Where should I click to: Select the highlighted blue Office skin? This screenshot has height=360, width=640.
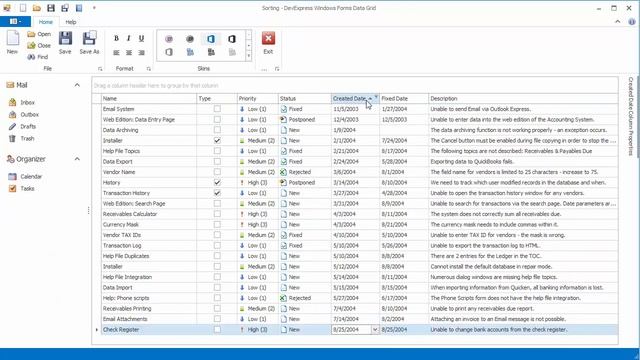coord(211,39)
